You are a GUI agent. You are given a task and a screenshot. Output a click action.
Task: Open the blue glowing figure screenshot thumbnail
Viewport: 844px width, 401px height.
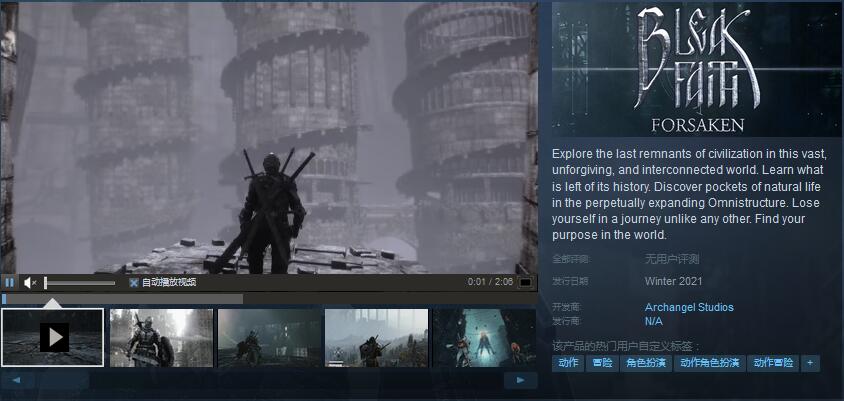tap(484, 337)
